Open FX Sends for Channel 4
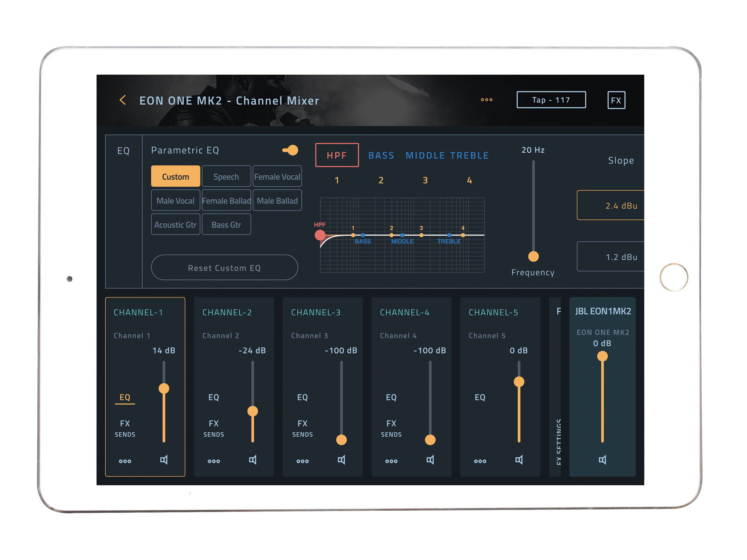Screen dimensions: 747x560 391,428
